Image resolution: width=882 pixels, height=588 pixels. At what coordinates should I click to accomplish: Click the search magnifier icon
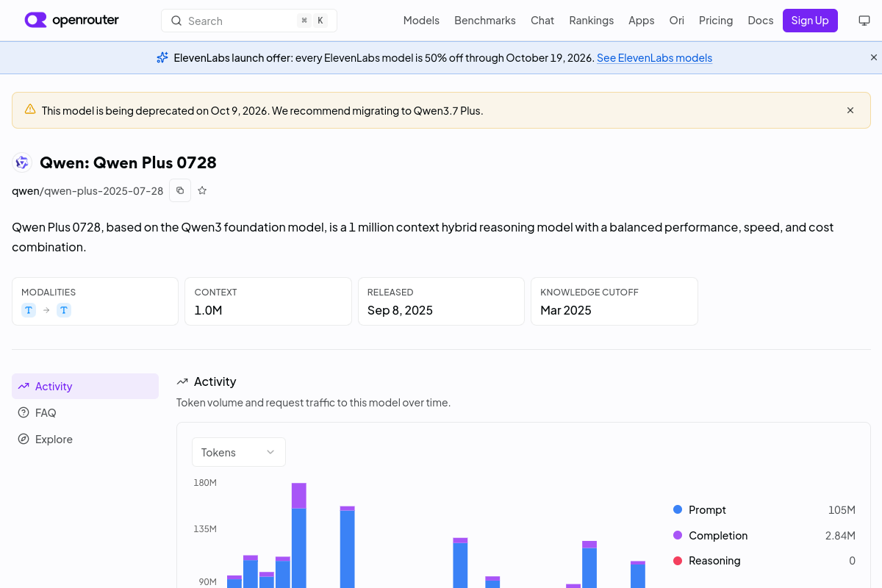(x=176, y=21)
